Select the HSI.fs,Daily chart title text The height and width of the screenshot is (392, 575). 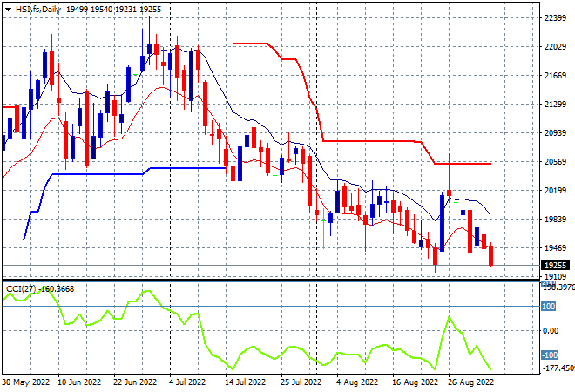click(x=38, y=10)
